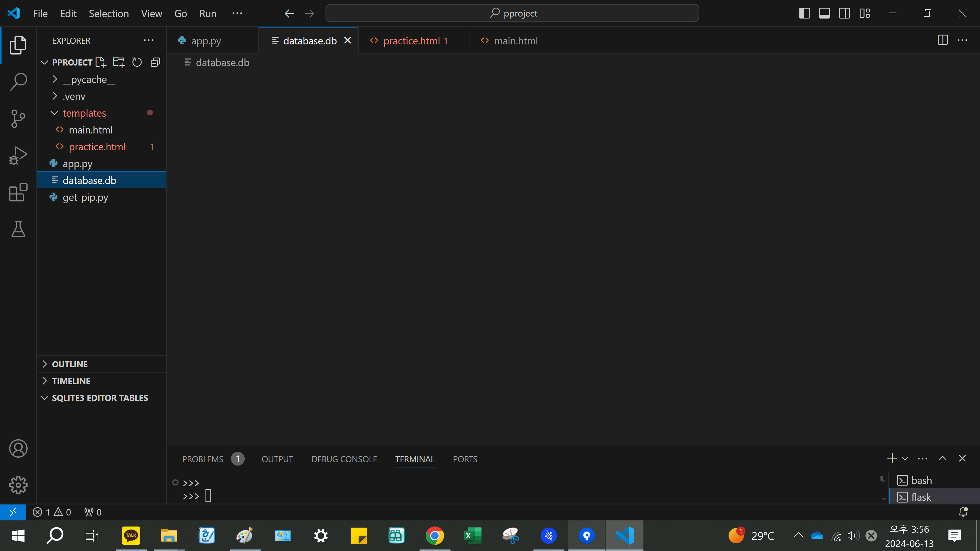Open the Manage gear menu
The image size is (980, 551).
(18, 485)
